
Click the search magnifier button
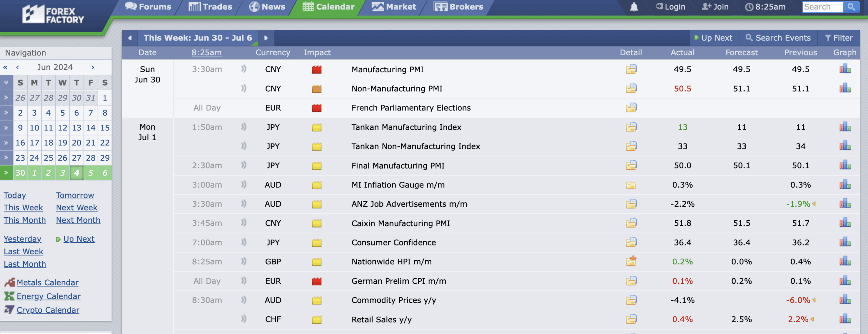click(x=851, y=7)
